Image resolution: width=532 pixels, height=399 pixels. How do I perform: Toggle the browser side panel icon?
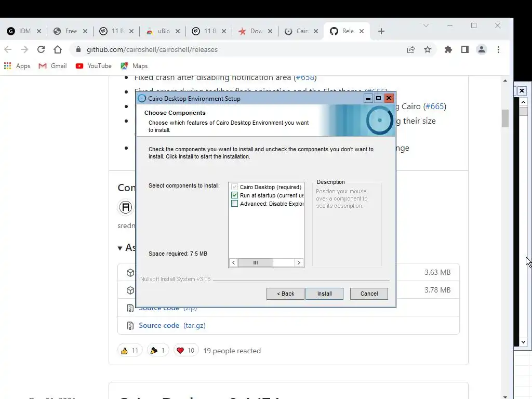[465, 49]
